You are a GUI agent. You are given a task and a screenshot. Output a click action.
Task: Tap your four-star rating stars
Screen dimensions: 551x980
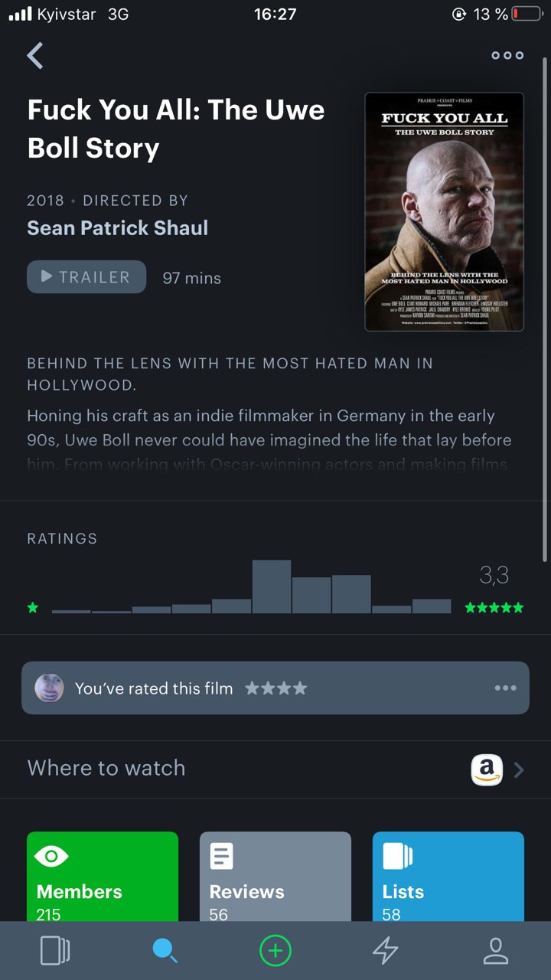[x=276, y=688]
